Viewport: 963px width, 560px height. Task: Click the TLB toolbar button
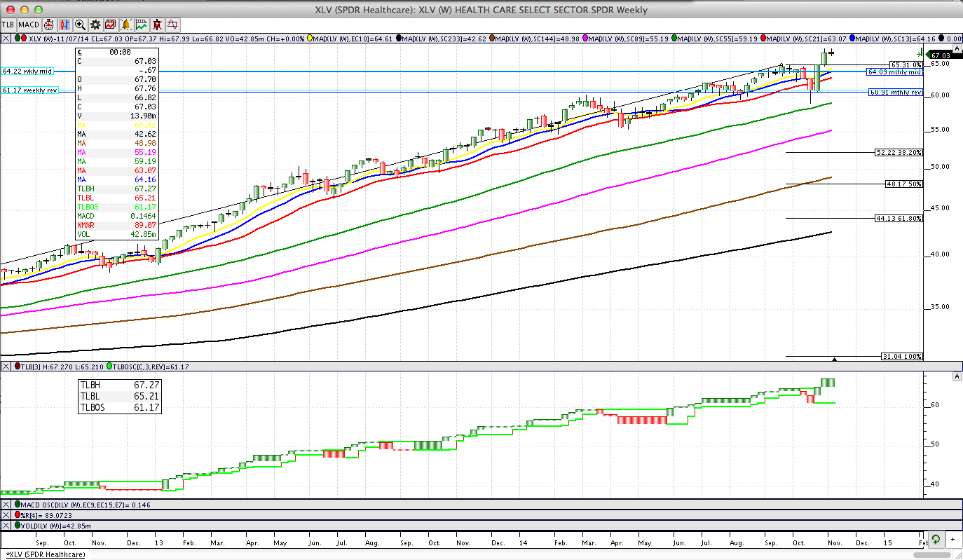[8, 25]
